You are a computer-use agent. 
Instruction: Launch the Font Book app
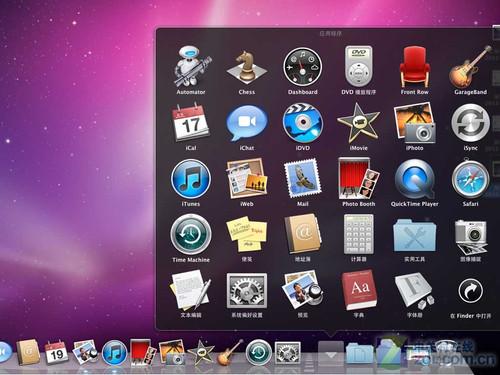414,291
